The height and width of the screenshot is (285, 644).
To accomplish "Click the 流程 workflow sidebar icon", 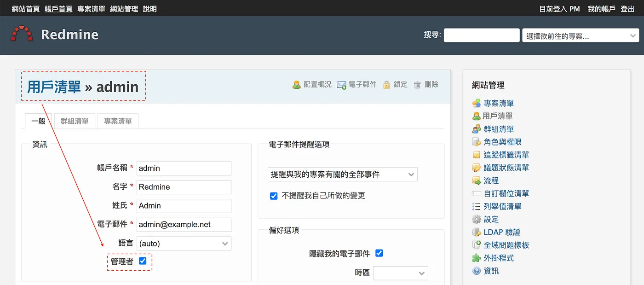I will click(477, 180).
